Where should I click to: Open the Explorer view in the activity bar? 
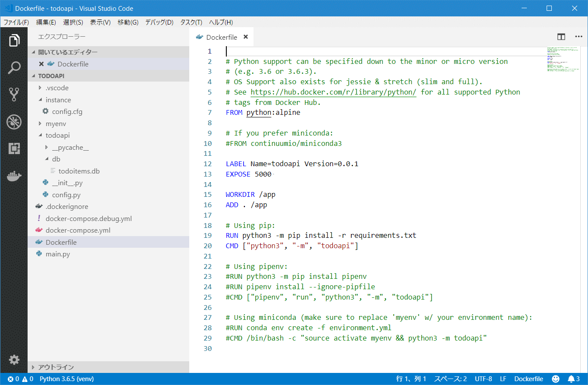14,40
